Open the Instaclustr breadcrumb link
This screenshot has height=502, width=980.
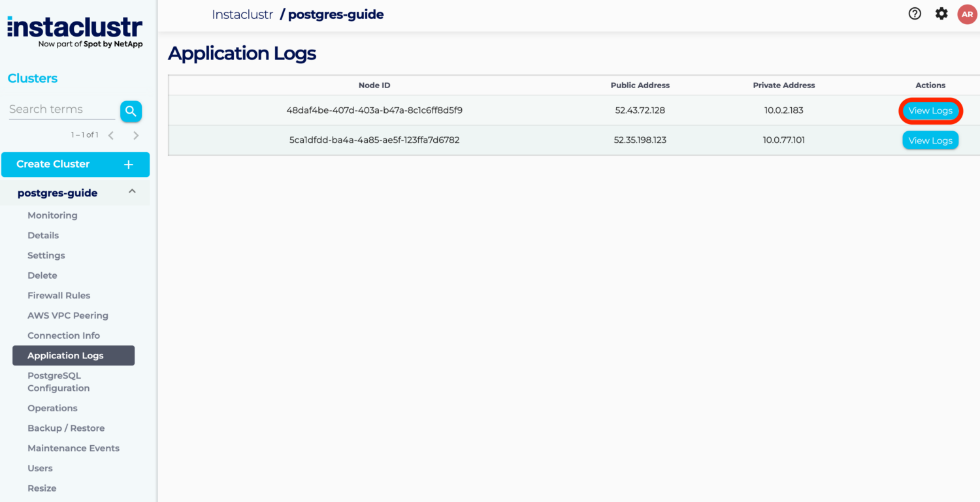[242, 14]
